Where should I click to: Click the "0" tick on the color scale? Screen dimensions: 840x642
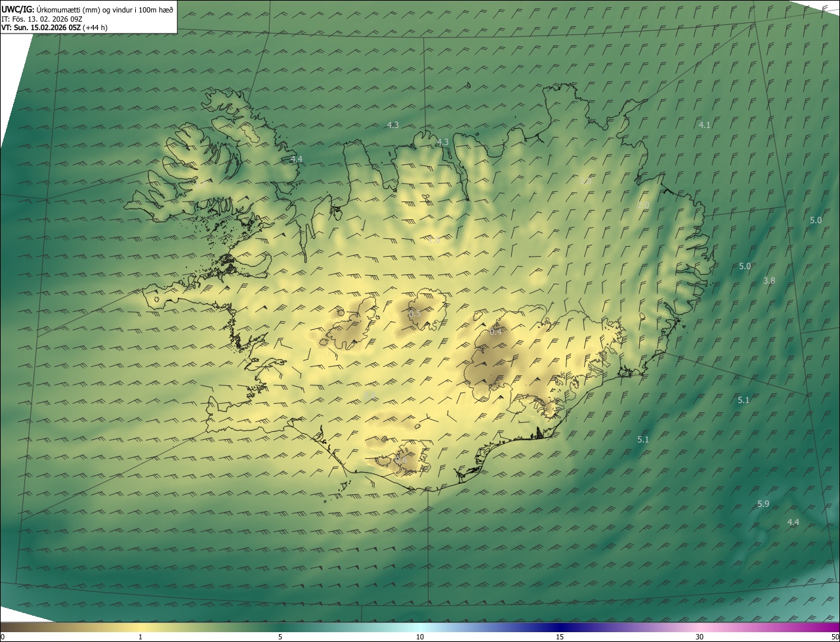[x=3, y=637]
